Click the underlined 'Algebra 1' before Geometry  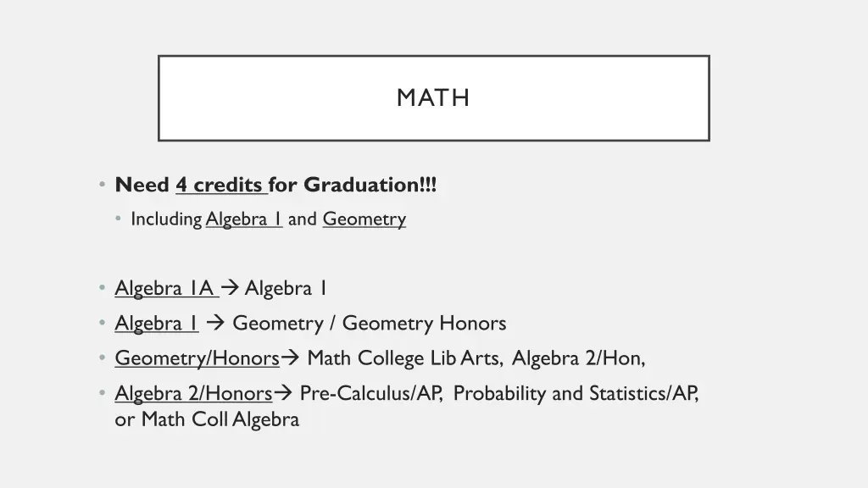coord(157,323)
